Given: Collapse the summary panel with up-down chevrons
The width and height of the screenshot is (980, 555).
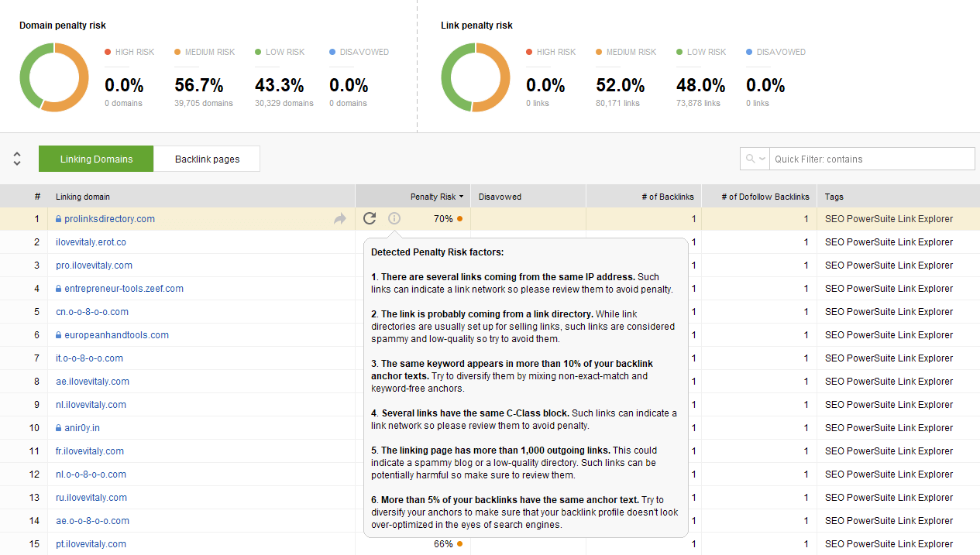Looking at the screenshot, I should [x=17, y=159].
